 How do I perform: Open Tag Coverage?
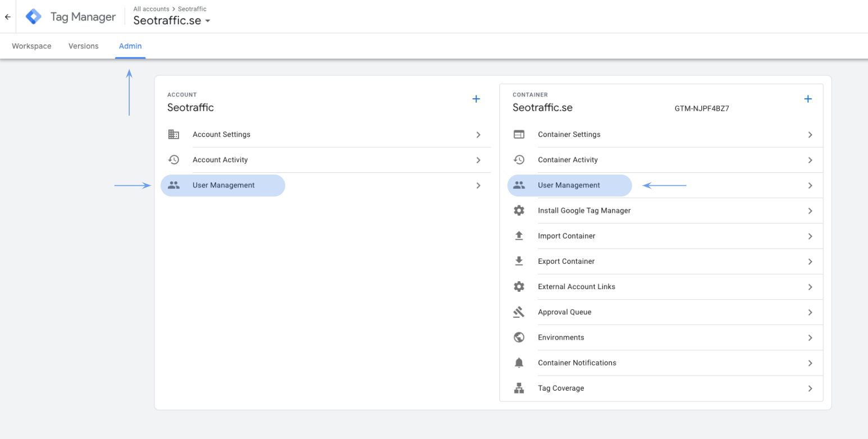point(561,388)
